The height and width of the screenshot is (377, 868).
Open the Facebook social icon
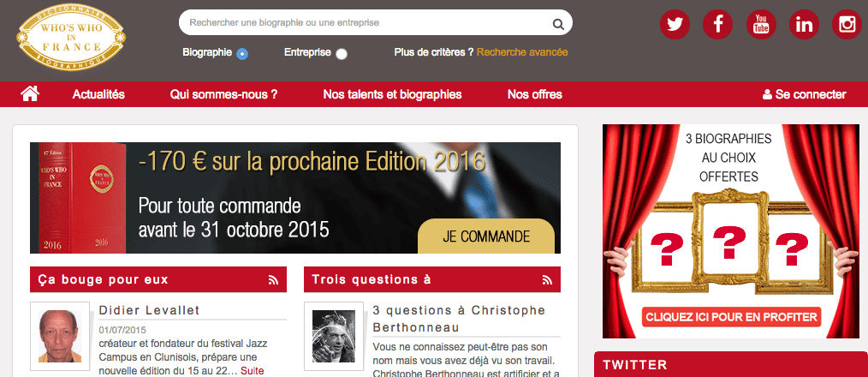point(718,24)
